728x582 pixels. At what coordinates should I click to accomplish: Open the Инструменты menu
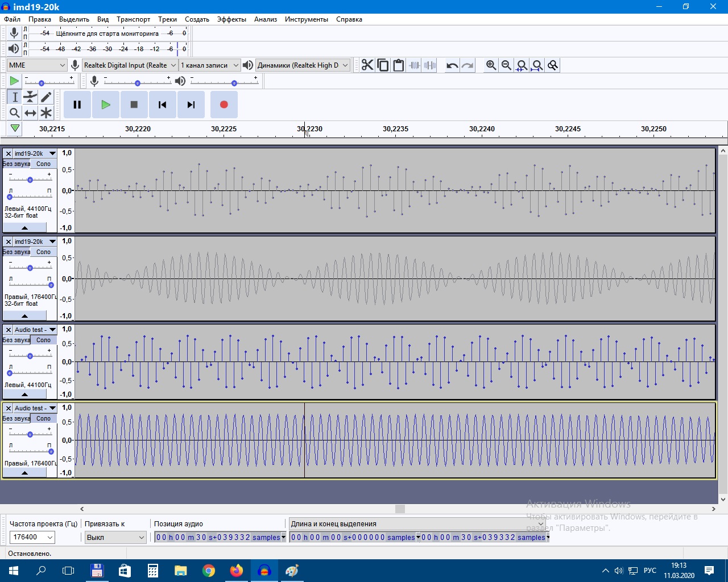pos(307,19)
